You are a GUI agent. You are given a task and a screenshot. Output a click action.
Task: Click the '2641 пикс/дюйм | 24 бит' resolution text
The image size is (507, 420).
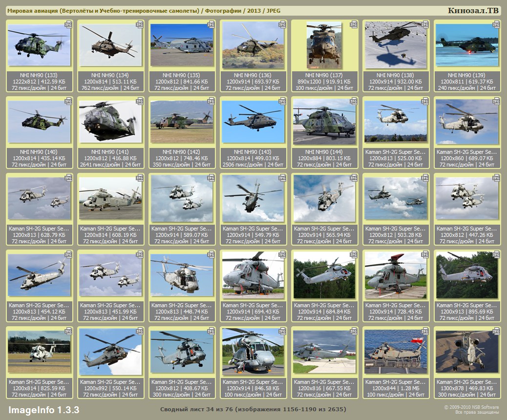point(110,165)
